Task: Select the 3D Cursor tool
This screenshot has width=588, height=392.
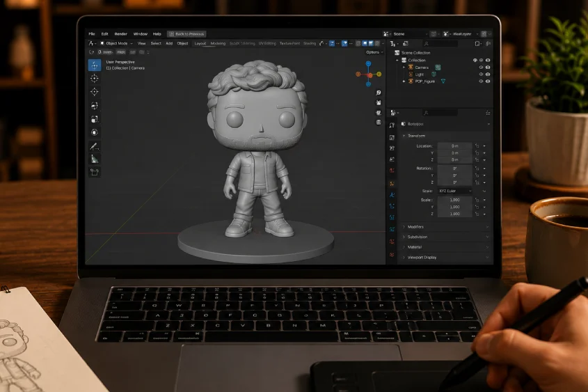Action: click(95, 79)
